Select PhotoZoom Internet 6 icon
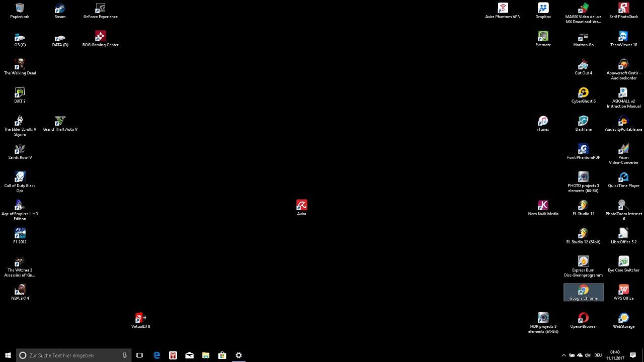The width and height of the screenshot is (644, 362). click(623, 210)
